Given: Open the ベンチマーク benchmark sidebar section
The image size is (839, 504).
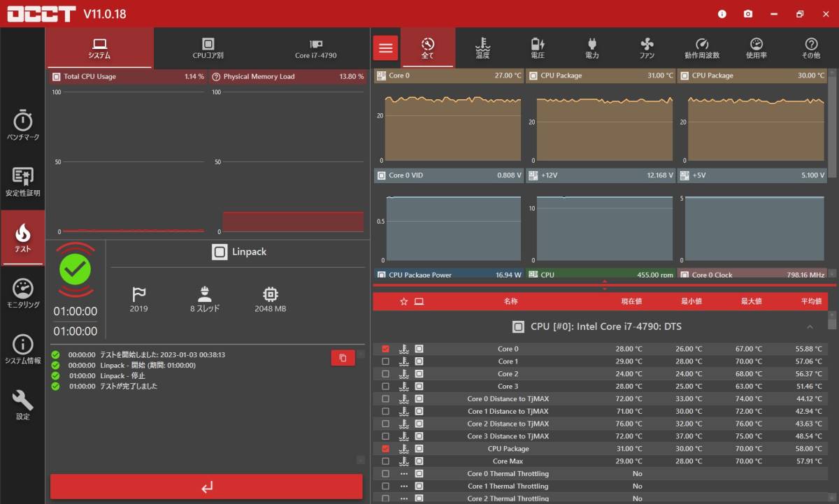Looking at the screenshot, I should 22,126.
